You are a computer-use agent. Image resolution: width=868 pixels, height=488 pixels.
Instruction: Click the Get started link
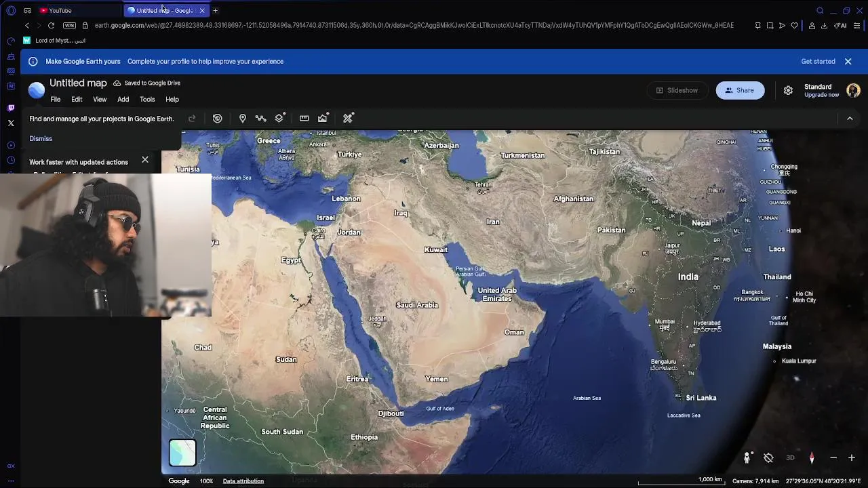pos(818,61)
